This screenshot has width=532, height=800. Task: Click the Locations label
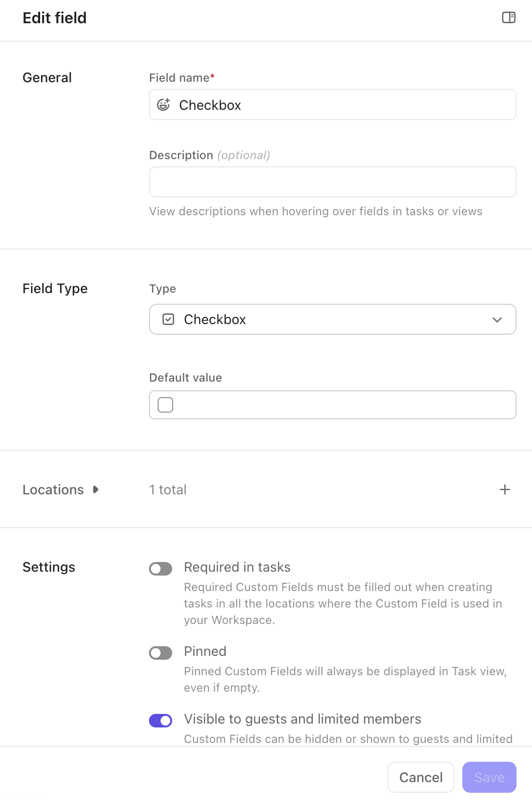(x=53, y=489)
